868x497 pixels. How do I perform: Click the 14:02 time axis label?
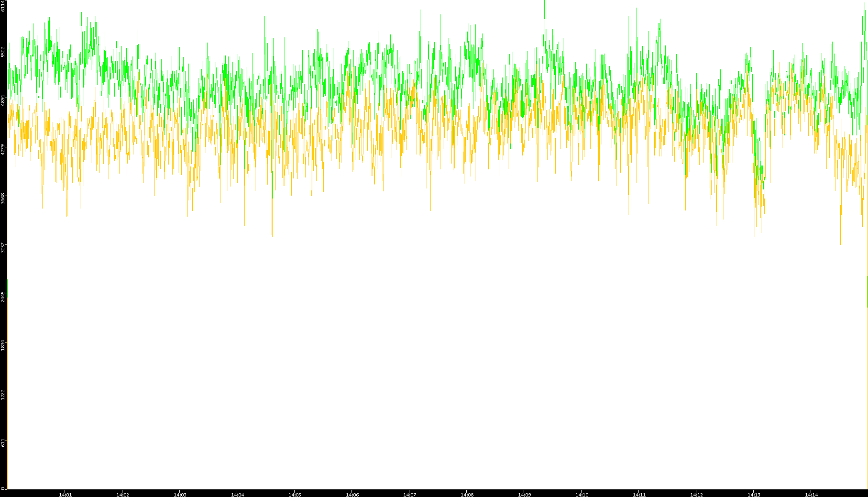pos(122,494)
